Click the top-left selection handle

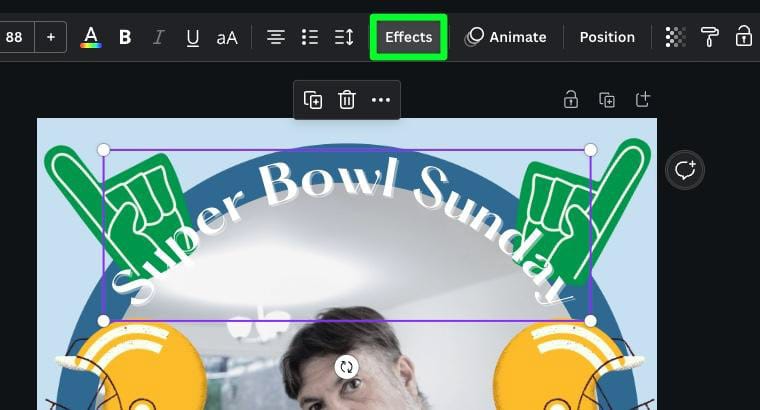tap(103, 150)
